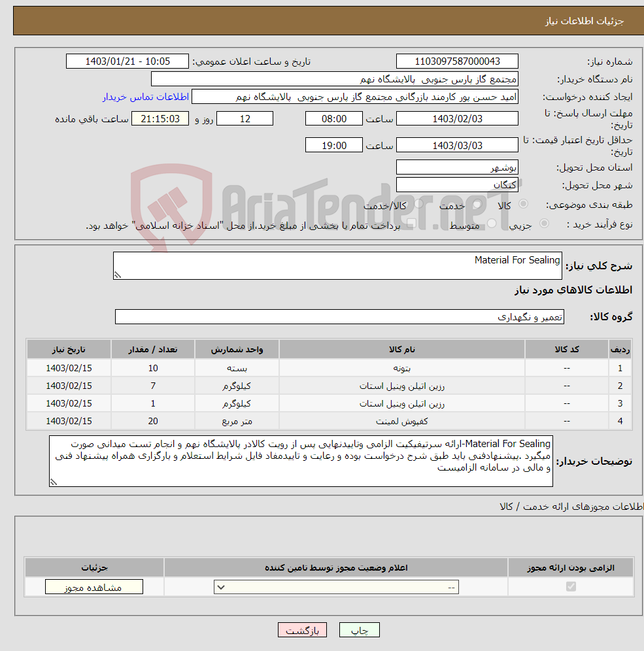This screenshot has height=651, width=644.
Task: Click the need number field 1103097587000043
Action: [x=457, y=61]
